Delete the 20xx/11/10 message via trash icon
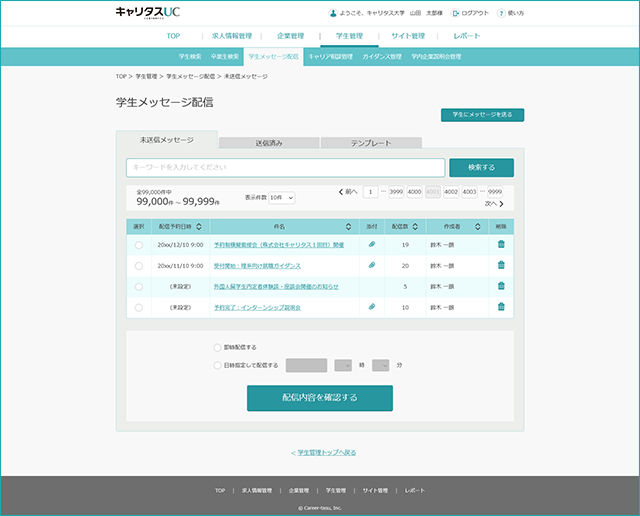Image resolution: width=640 pixels, height=516 pixels. tap(501, 265)
